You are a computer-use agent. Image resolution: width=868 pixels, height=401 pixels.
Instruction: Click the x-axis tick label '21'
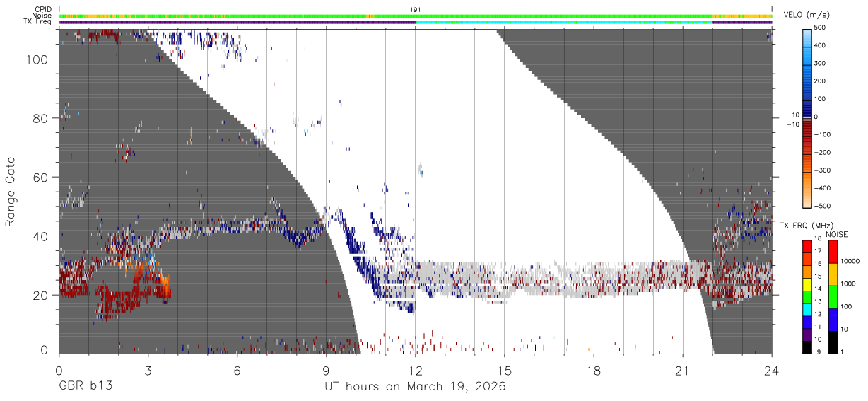(683, 370)
